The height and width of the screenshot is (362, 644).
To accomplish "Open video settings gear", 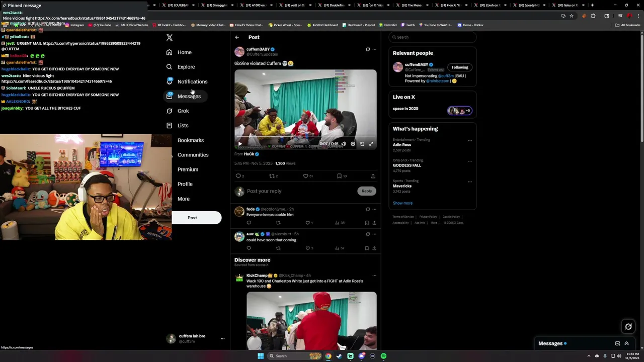I will pyautogui.click(x=353, y=144).
